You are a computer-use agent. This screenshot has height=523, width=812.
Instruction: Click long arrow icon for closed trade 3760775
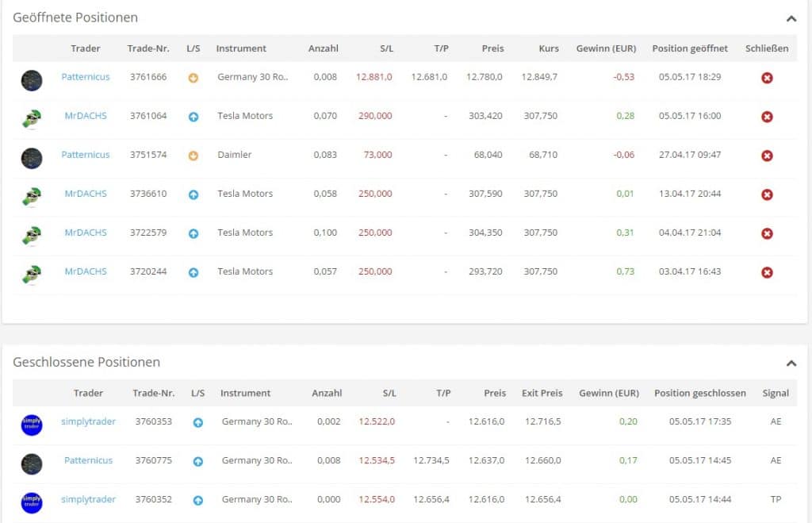click(x=198, y=461)
